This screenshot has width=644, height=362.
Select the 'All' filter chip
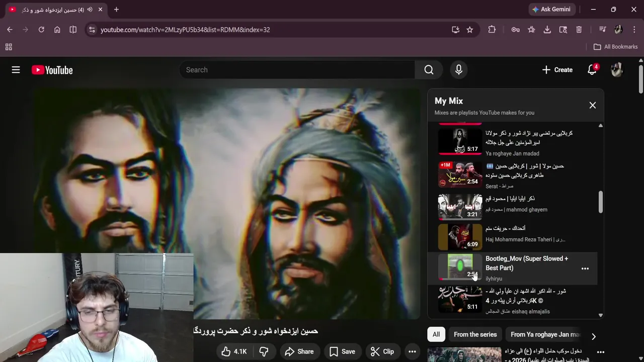[436, 334]
